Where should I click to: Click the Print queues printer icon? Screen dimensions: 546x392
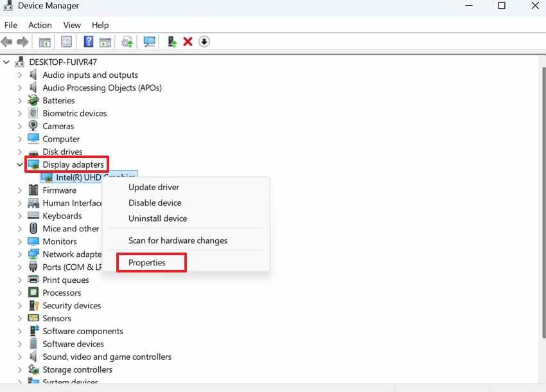click(33, 280)
